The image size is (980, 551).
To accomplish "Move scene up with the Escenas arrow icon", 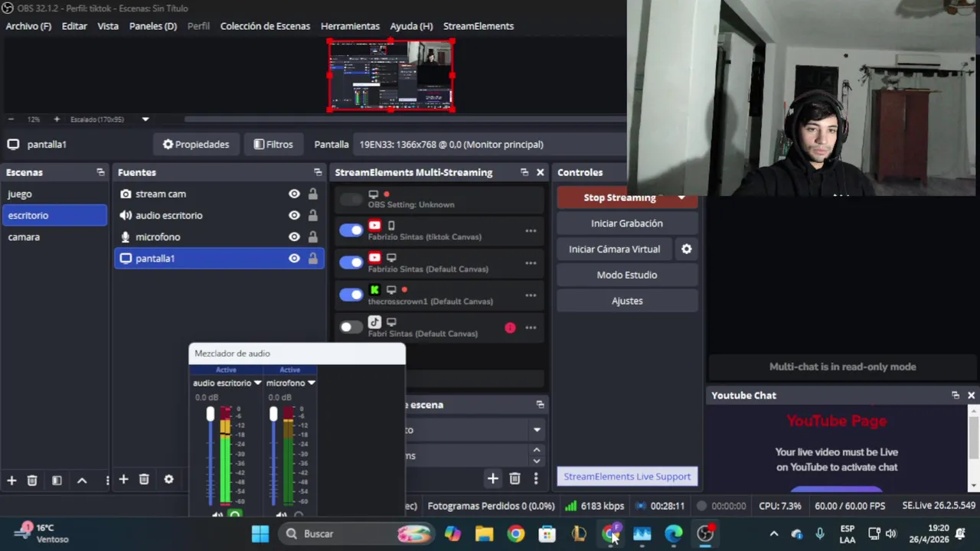I will point(82,480).
